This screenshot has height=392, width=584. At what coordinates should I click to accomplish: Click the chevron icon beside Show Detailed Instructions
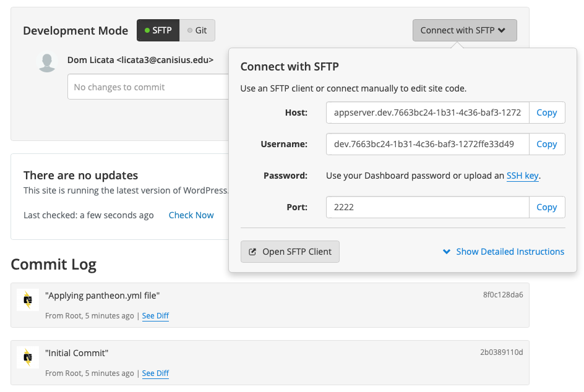(447, 252)
